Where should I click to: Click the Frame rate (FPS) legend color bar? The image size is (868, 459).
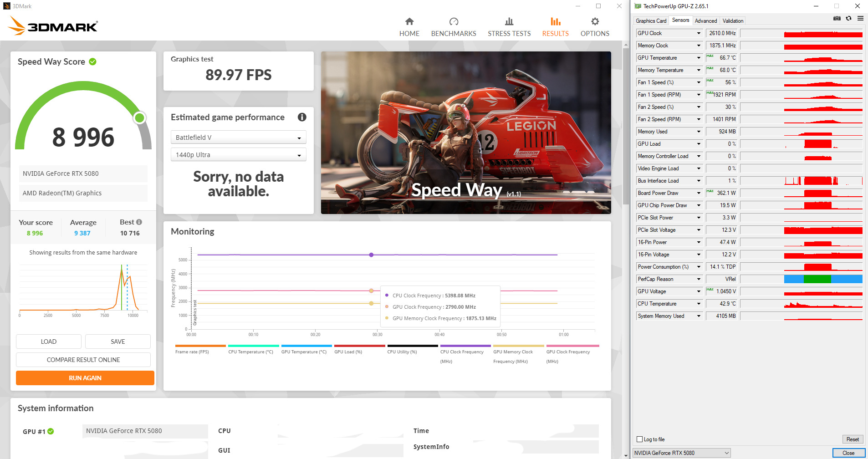pyautogui.click(x=200, y=346)
